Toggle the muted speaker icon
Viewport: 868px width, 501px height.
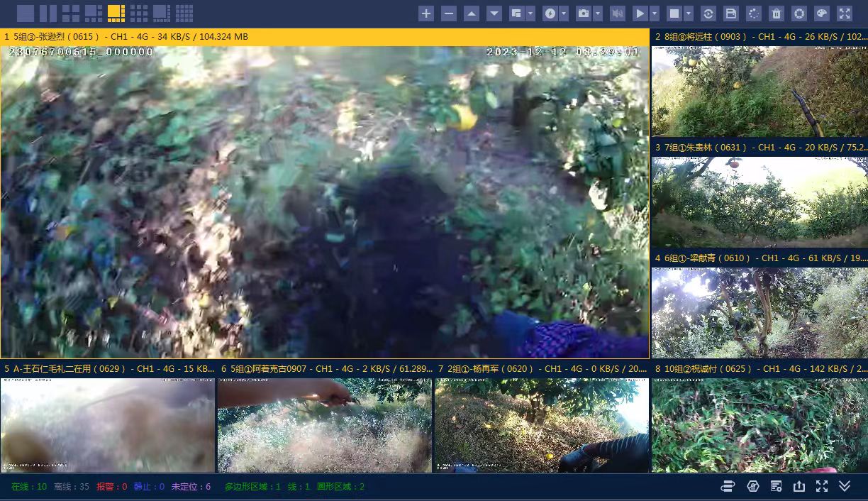[x=618, y=13]
